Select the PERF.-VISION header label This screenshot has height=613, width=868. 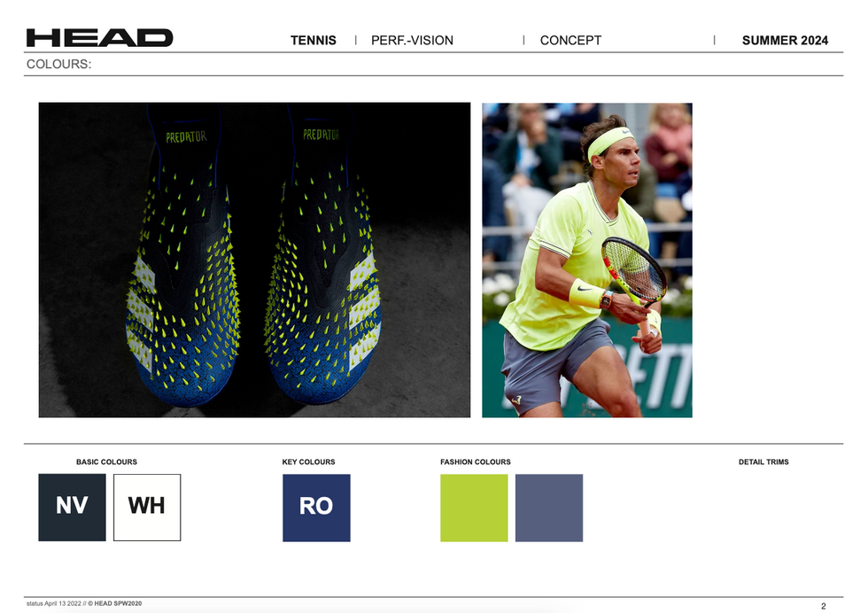(412, 41)
